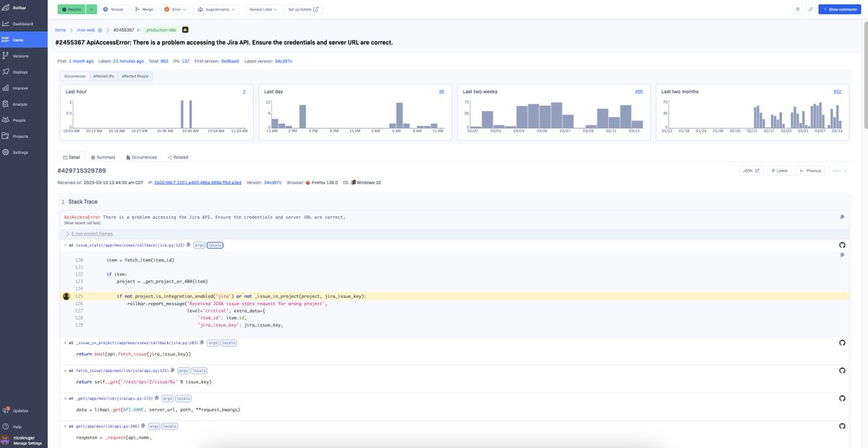
Task: Click blame avatar on line 125
Action: click(x=67, y=296)
